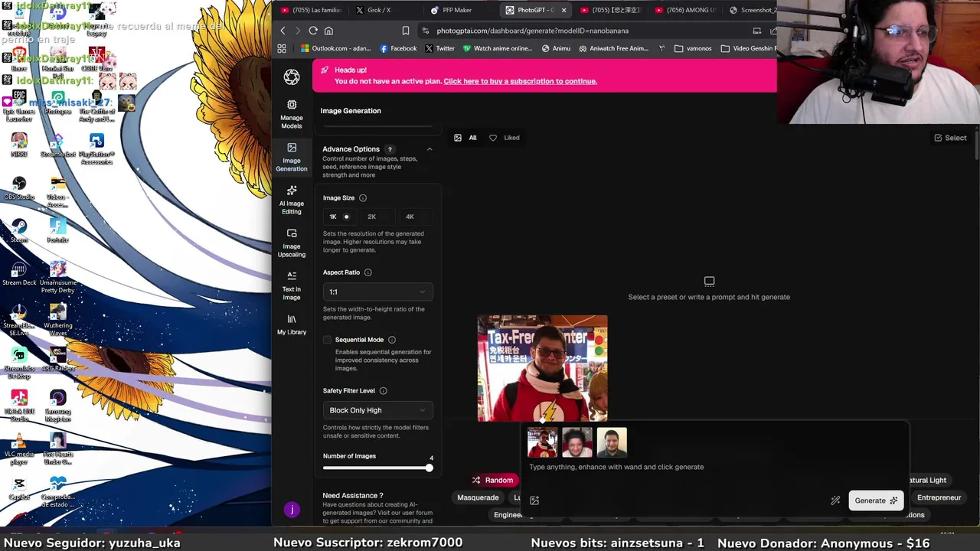Adjust the Number of Images slider
This screenshot has height=551, width=980.
pos(377,468)
